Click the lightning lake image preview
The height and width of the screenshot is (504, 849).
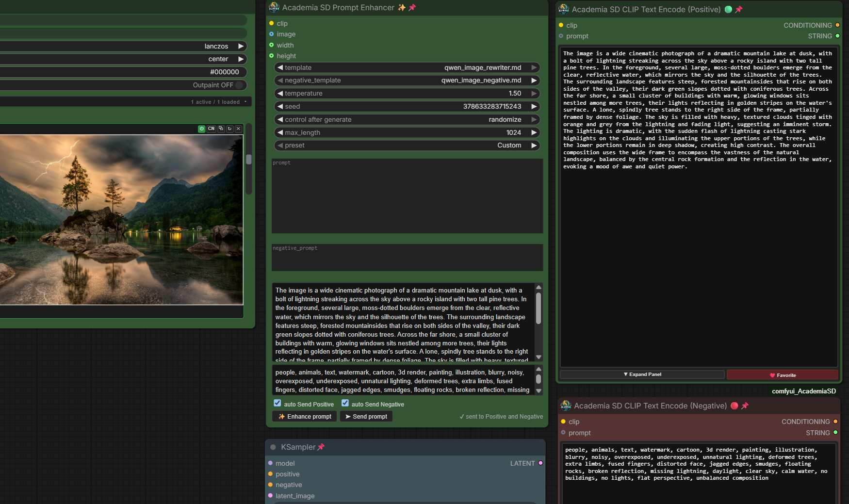[121, 220]
